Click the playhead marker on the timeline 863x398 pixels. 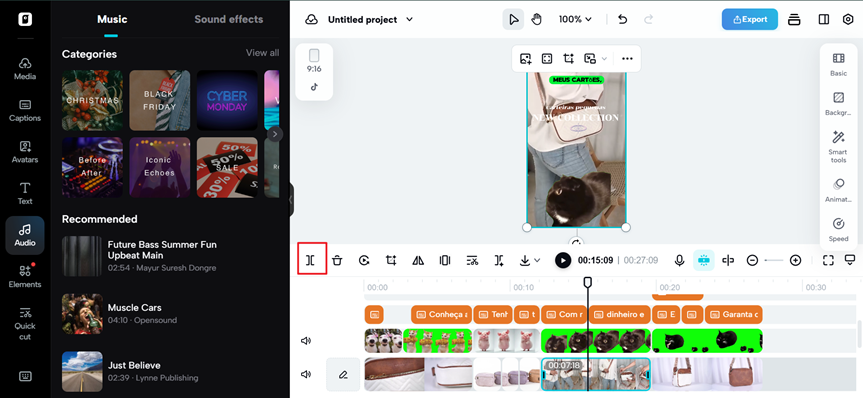pyautogui.click(x=588, y=282)
